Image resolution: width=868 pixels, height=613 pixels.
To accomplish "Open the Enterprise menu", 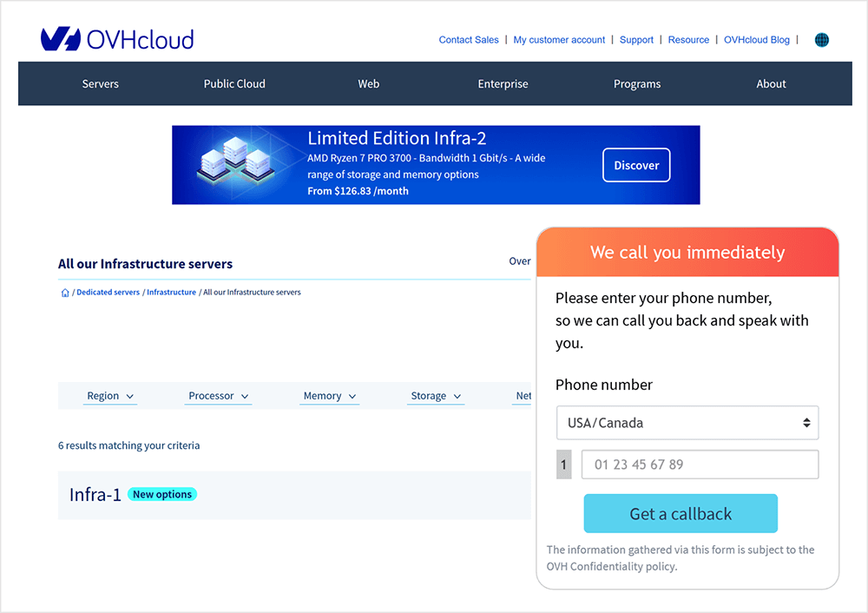I will point(503,83).
